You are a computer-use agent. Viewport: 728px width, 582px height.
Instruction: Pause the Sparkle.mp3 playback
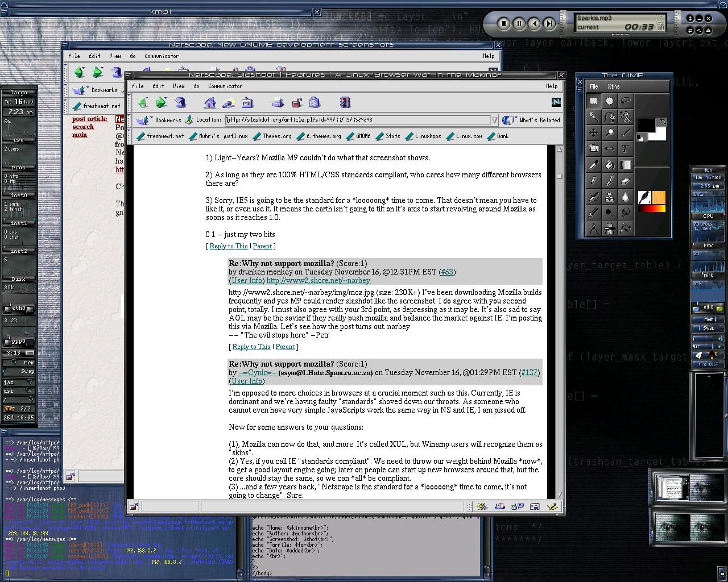pos(519,24)
